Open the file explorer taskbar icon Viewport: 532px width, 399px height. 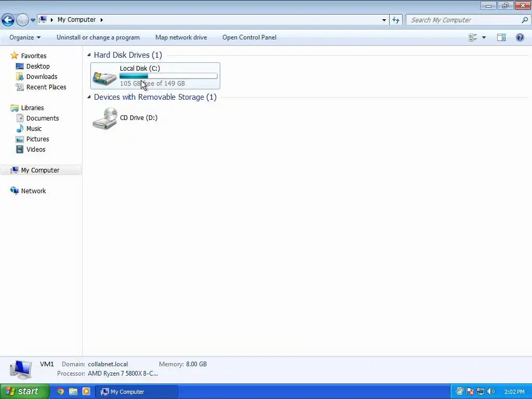click(x=73, y=392)
